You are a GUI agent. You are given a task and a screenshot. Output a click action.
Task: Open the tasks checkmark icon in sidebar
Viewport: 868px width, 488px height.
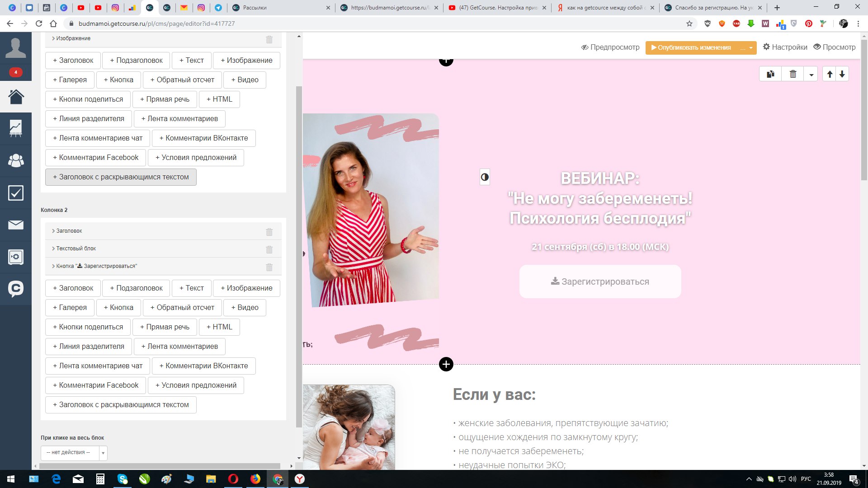pyautogui.click(x=16, y=193)
